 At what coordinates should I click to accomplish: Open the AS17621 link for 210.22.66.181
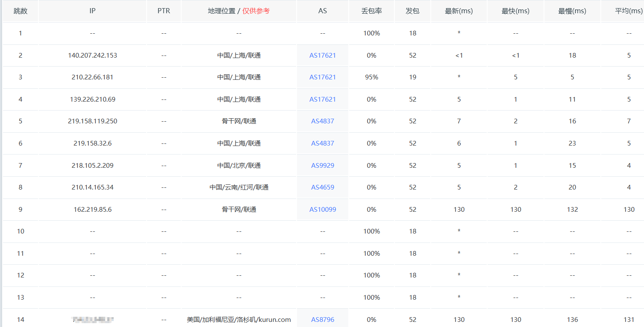[x=323, y=77]
